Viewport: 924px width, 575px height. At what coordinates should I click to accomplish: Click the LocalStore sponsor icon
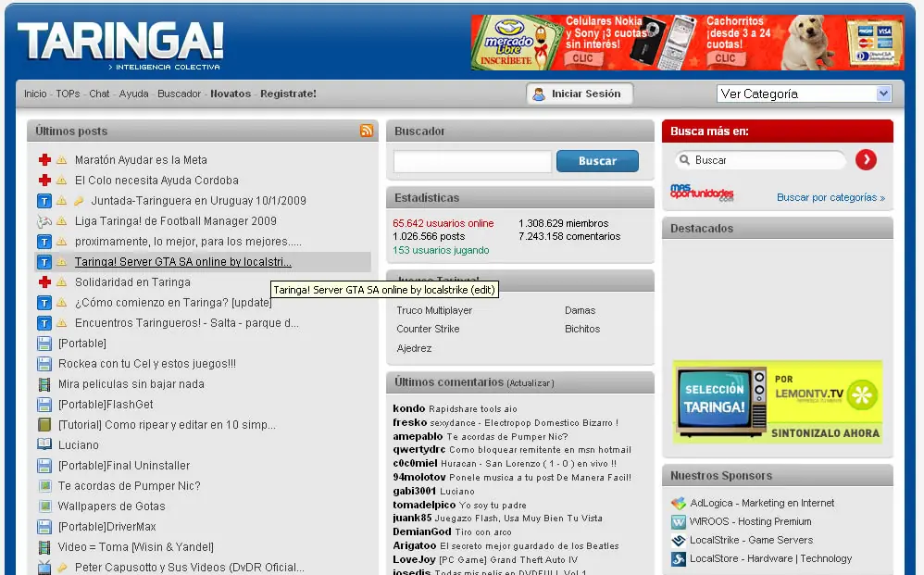coord(679,559)
